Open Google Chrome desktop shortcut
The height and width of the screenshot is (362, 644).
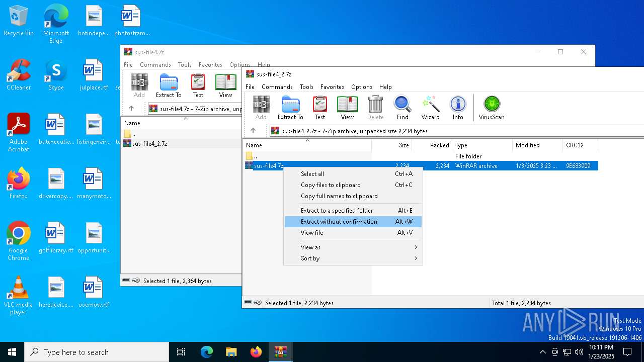(19, 241)
